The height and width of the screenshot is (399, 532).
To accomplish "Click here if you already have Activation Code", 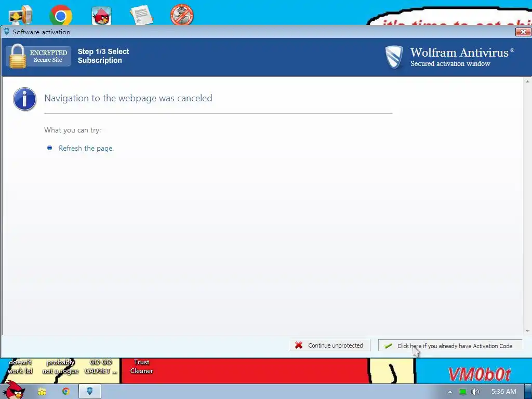I will pyautogui.click(x=449, y=345).
